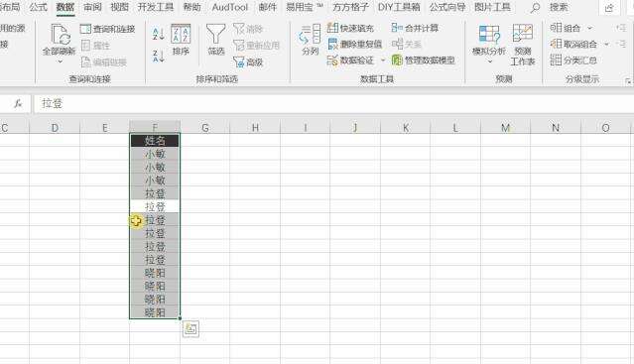The height and width of the screenshot is (364, 634).
Task: Toggle the 筛选 filter funnel
Action: (216, 40)
